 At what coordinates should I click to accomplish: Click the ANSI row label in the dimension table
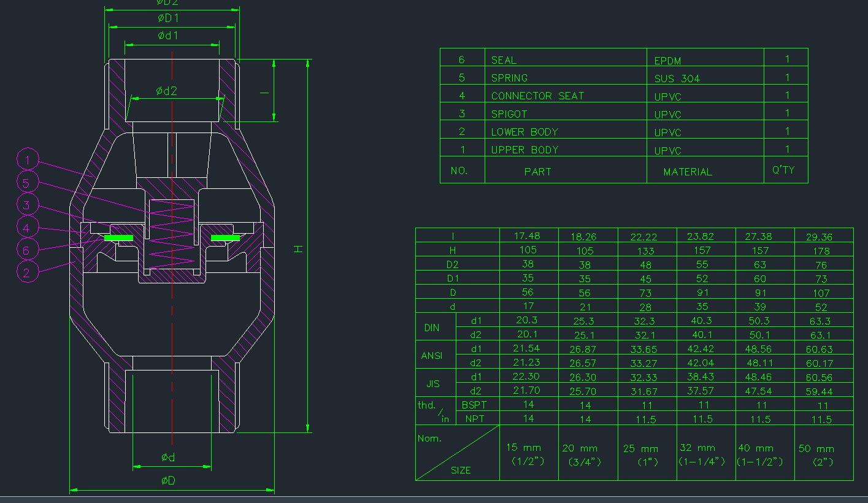pyautogui.click(x=432, y=356)
